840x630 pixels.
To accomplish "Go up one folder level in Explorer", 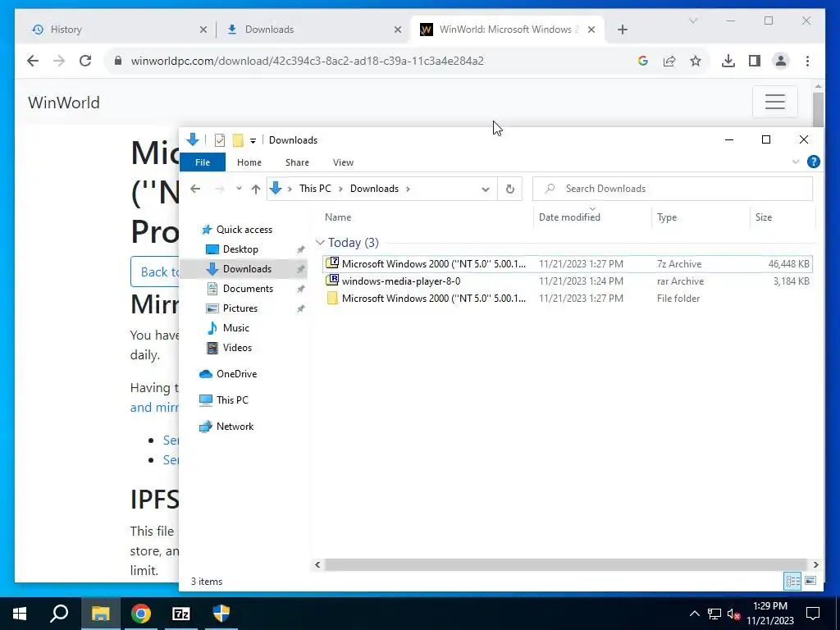I will 256,189.
